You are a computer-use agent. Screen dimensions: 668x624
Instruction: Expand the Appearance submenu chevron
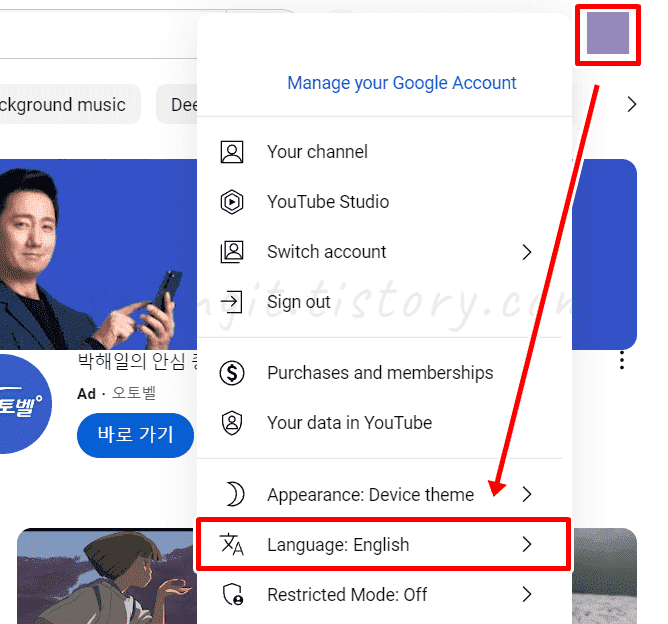tap(527, 494)
